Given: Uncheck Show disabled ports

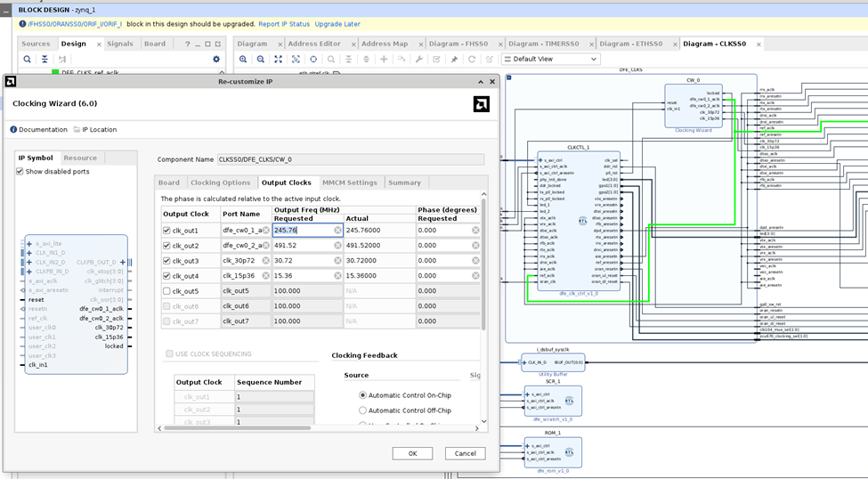Looking at the screenshot, I should (x=20, y=172).
